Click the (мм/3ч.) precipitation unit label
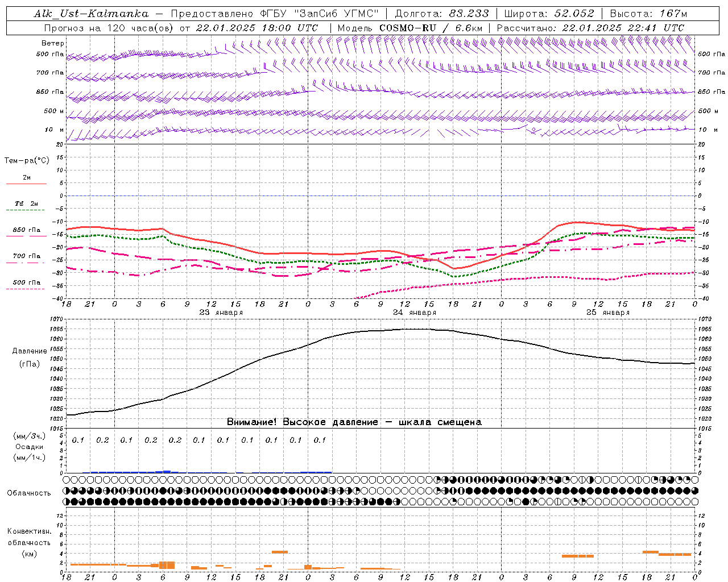Screen dimensions: 728x582 [30, 436]
